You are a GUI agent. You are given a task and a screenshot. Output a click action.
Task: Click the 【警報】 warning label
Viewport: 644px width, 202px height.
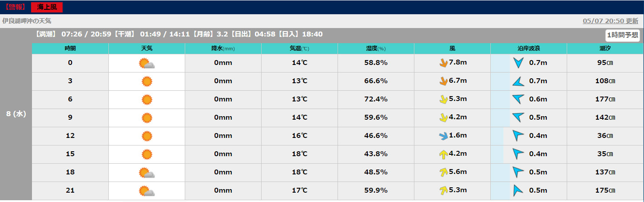pos(15,7)
